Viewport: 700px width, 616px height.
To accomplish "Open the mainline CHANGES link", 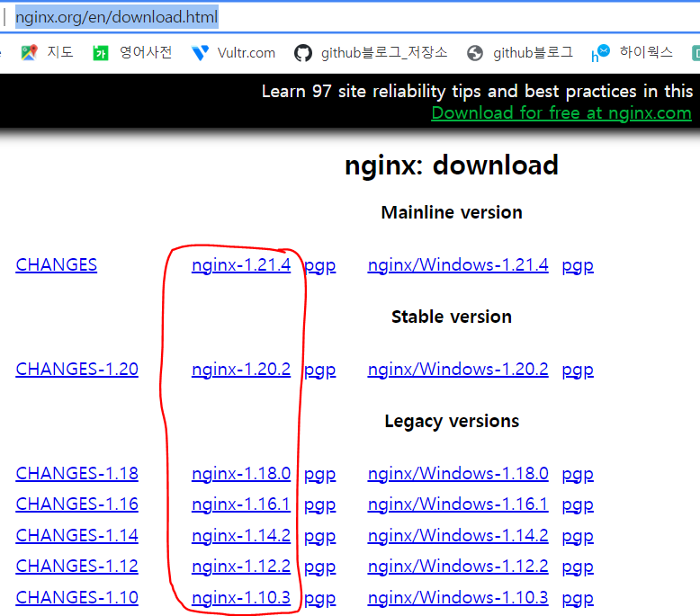I will click(x=57, y=265).
